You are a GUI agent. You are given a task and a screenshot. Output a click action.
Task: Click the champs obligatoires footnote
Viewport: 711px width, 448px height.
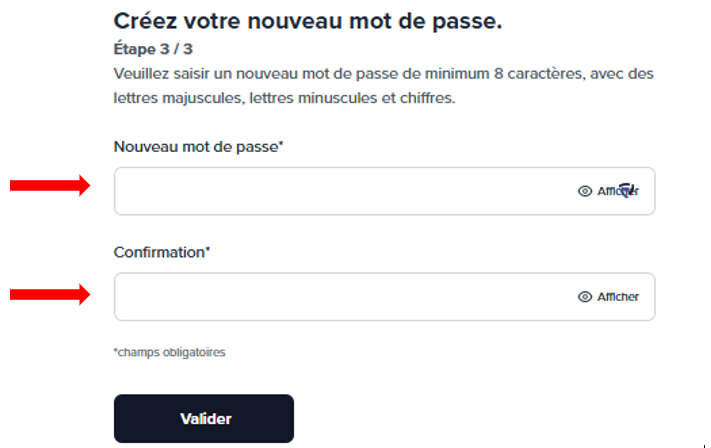[x=170, y=352]
